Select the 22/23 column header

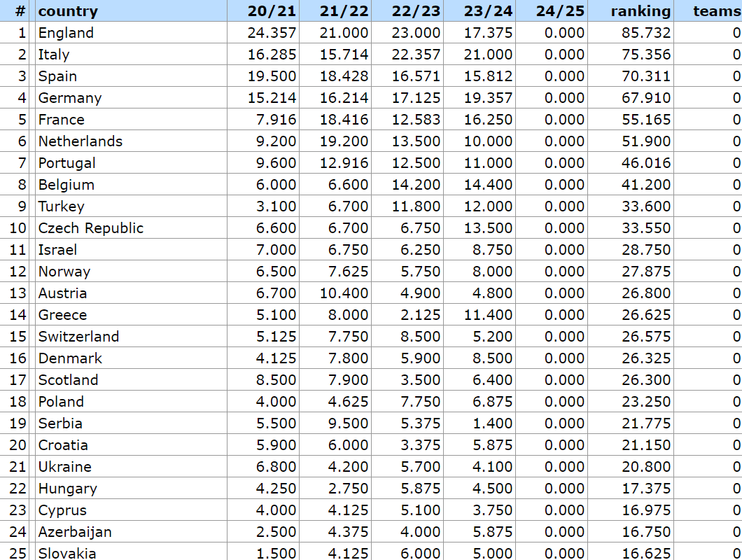point(416,11)
